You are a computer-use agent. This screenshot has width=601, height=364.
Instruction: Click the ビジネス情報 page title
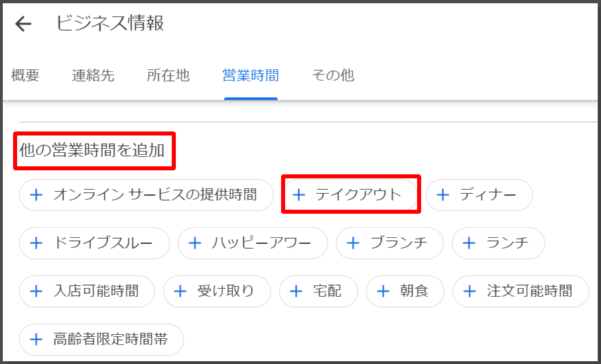pos(110,23)
